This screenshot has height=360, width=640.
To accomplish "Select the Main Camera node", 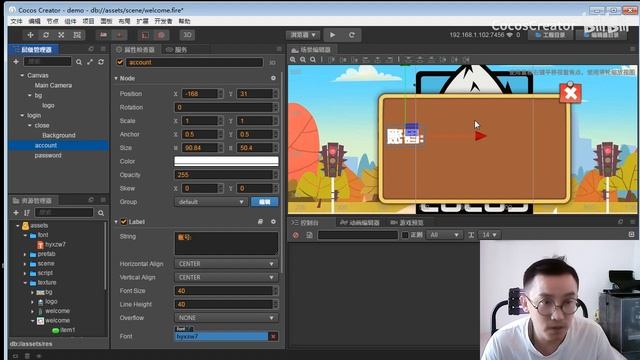I will 53,85.
